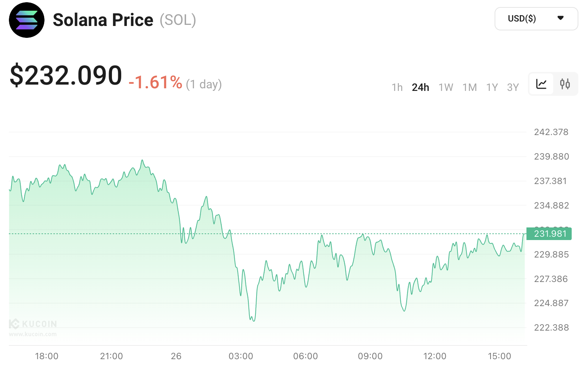Click the 03:00 time axis label
The height and width of the screenshot is (374, 588).
241,356
